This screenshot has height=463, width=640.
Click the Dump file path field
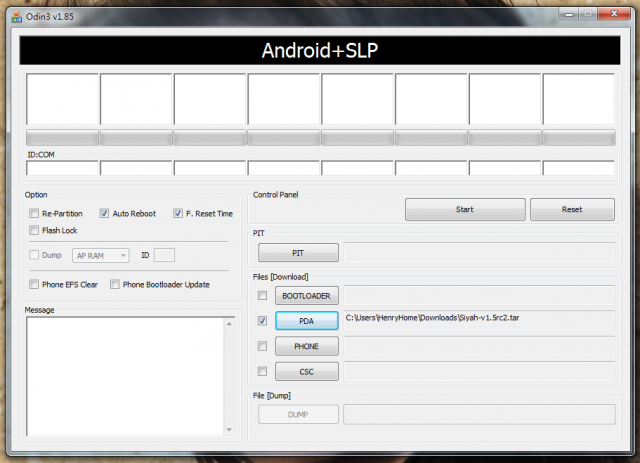tap(479, 414)
